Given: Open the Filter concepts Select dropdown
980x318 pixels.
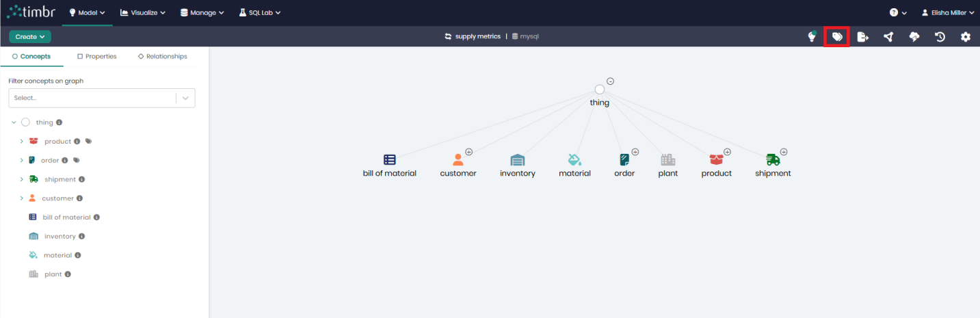Looking at the screenshot, I should [x=102, y=98].
